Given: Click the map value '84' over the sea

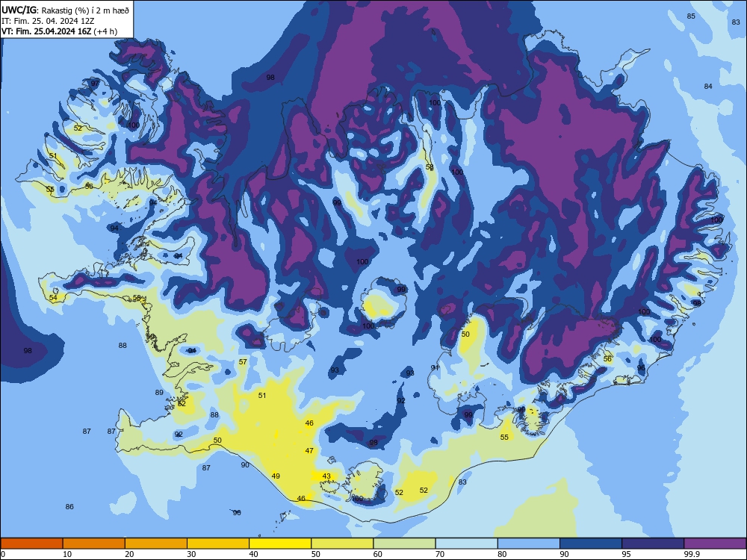Looking at the screenshot, I should click(x=708, y=86).
